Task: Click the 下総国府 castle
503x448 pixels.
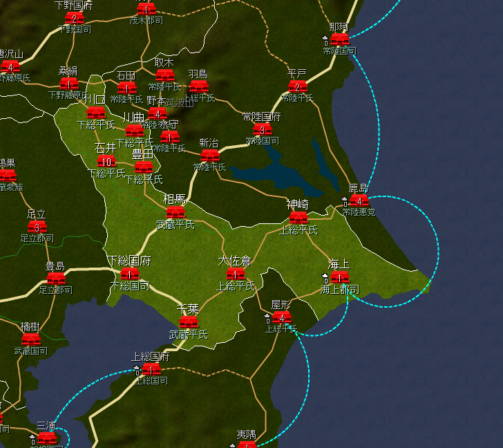Action: click(130, 274)
